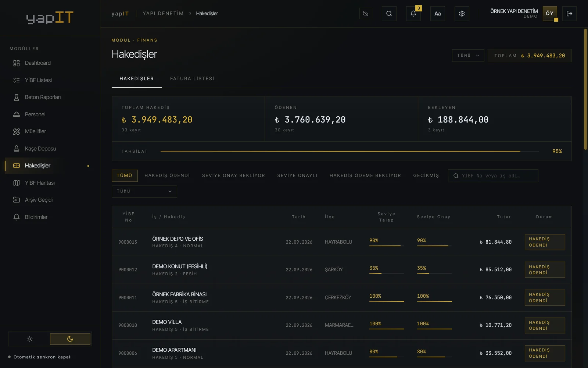Switch to light theme sun button

(29, 339)
